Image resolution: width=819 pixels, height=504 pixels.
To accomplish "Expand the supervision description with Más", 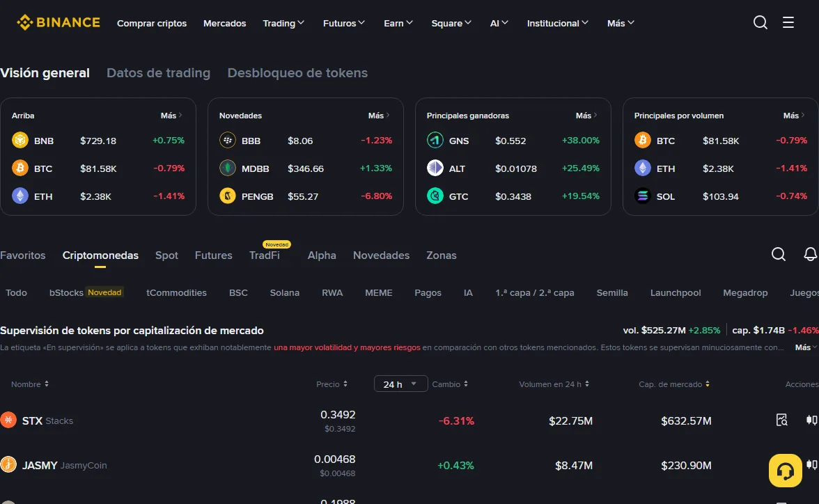I will (805, 347).
